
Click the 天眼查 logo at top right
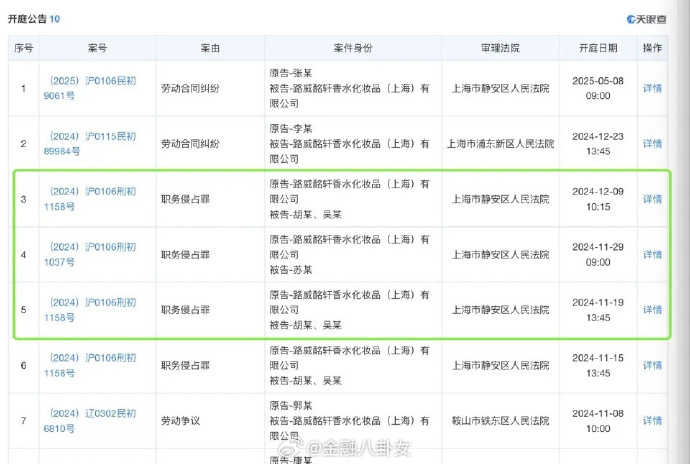coord(646,19)
